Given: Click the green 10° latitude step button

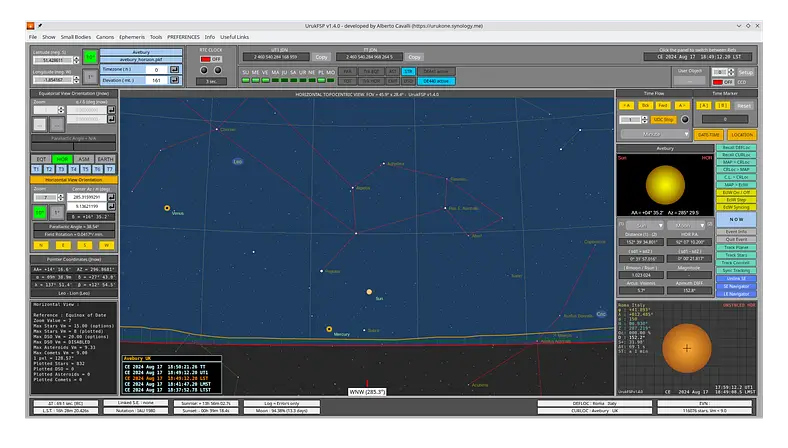Looking at the screenshot, I should [89, 58].
